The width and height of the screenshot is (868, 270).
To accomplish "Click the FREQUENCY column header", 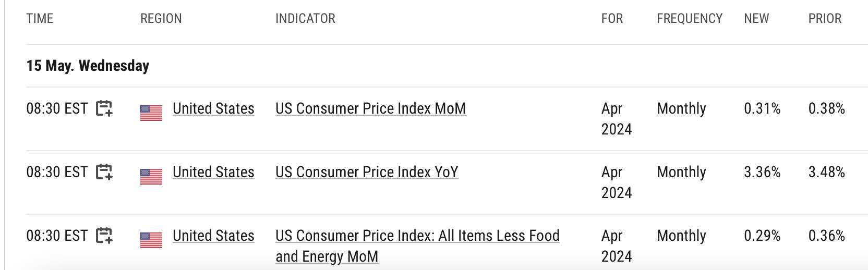I will point(690,19).
